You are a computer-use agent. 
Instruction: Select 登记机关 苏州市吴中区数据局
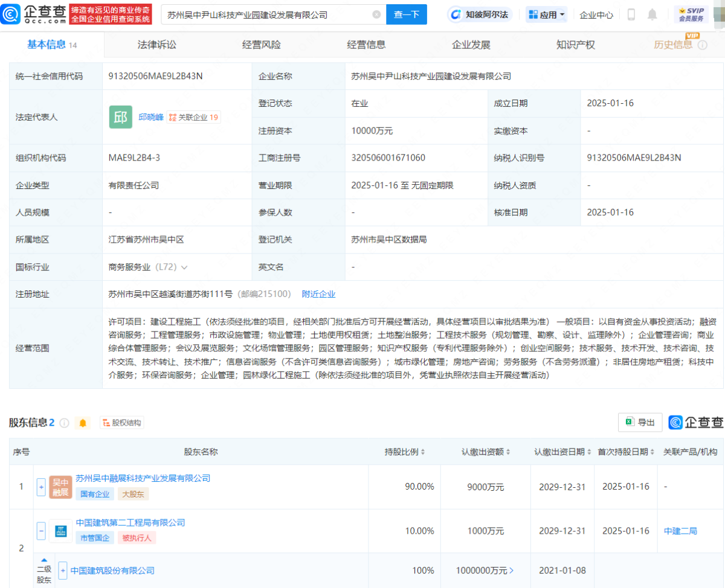tap(389, 240)
